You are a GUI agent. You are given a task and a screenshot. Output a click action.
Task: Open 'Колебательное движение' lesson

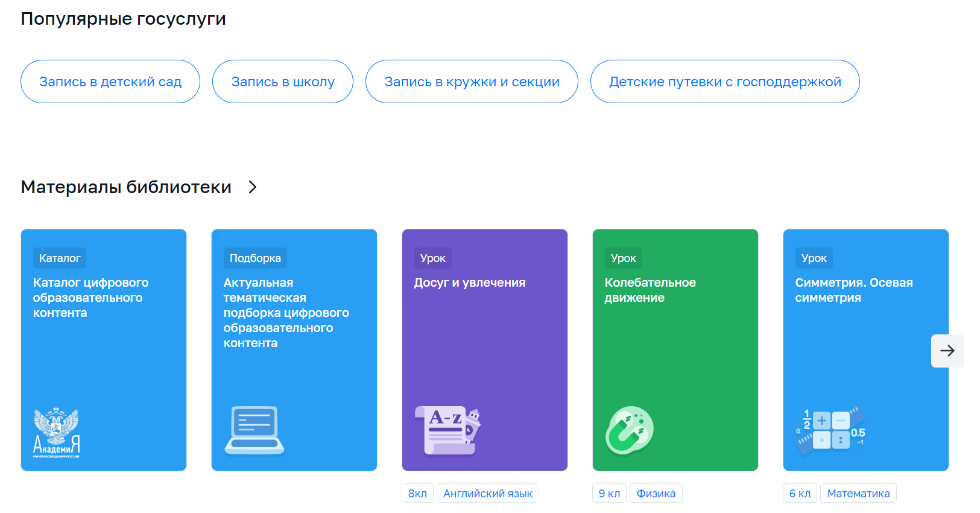(650, 290)
